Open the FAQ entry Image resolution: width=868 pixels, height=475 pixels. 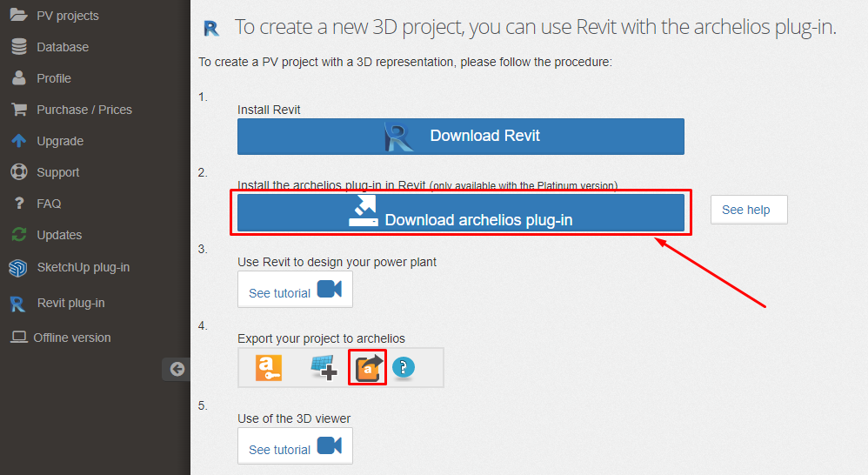pos(49,204)
